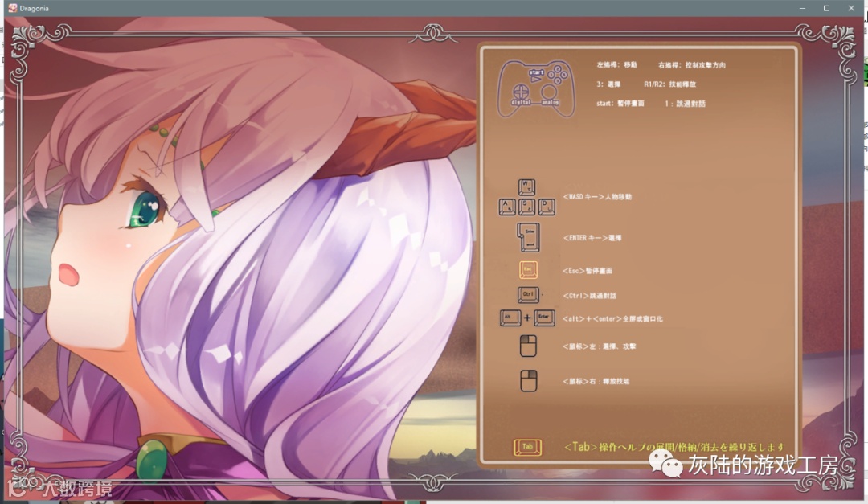Click the Dragonia title bar app icon
868x504 pixels.
point(12,8)
